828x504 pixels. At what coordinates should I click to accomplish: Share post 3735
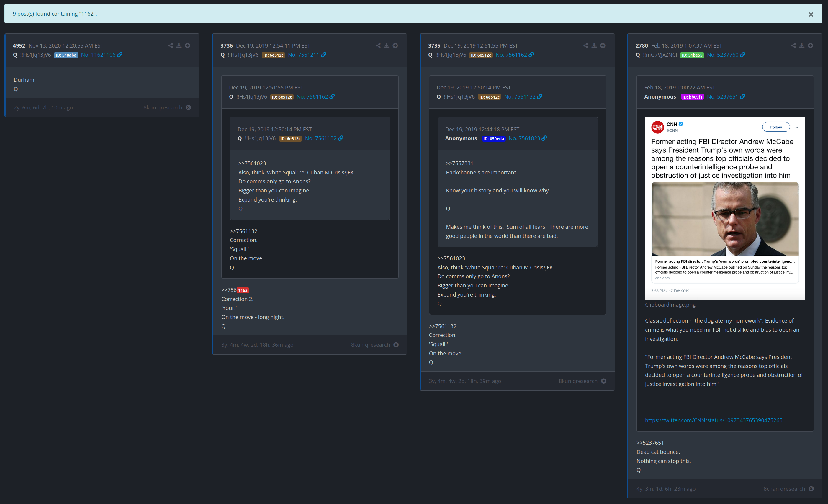586,45
